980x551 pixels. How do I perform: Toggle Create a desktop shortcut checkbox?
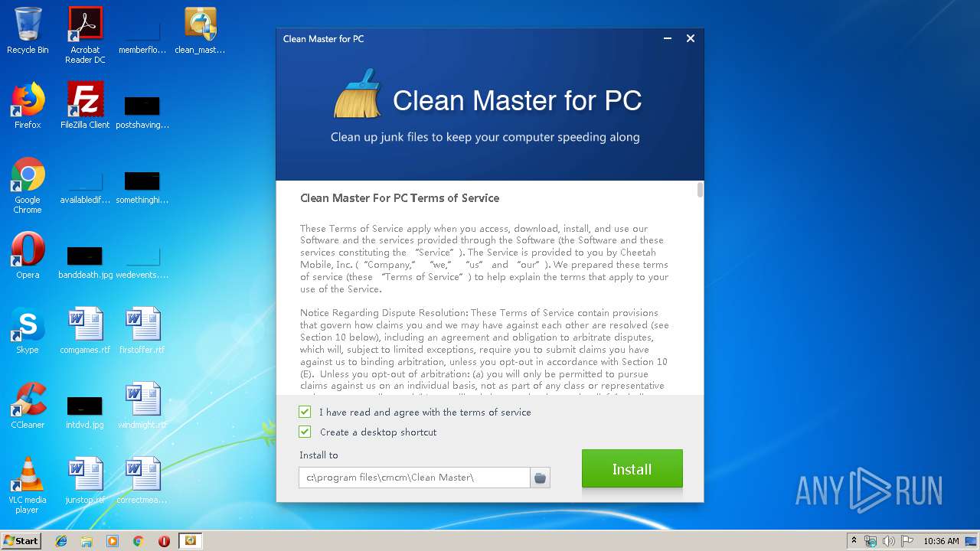305,432
